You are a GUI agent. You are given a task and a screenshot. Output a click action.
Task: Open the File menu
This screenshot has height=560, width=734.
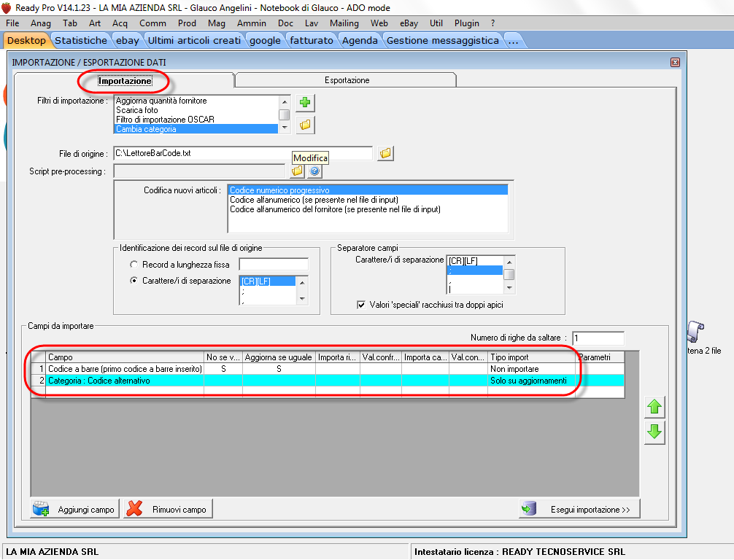click(12, 23)
